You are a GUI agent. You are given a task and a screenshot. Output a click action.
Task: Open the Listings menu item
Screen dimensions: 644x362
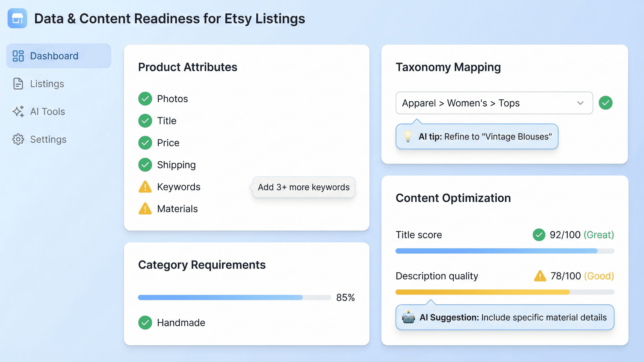point(47,84)
